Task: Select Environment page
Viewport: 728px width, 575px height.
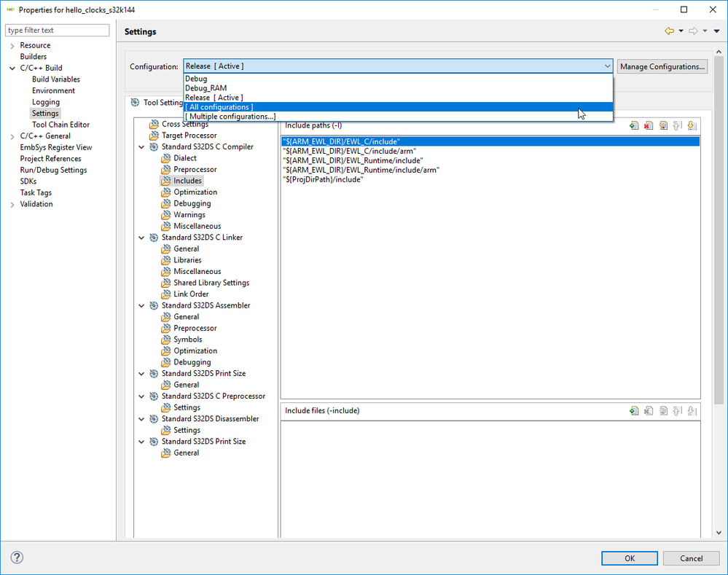Action: [x=53, y=90]
